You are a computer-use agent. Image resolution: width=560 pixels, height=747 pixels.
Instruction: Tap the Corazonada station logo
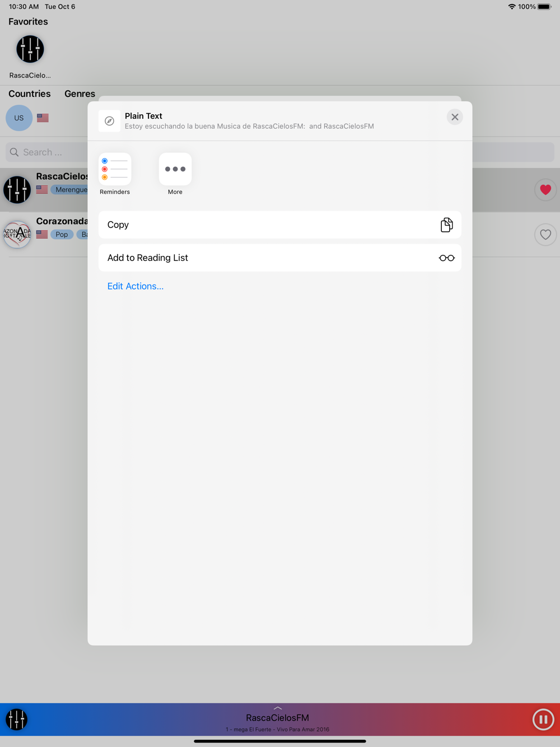click(17, 234)
